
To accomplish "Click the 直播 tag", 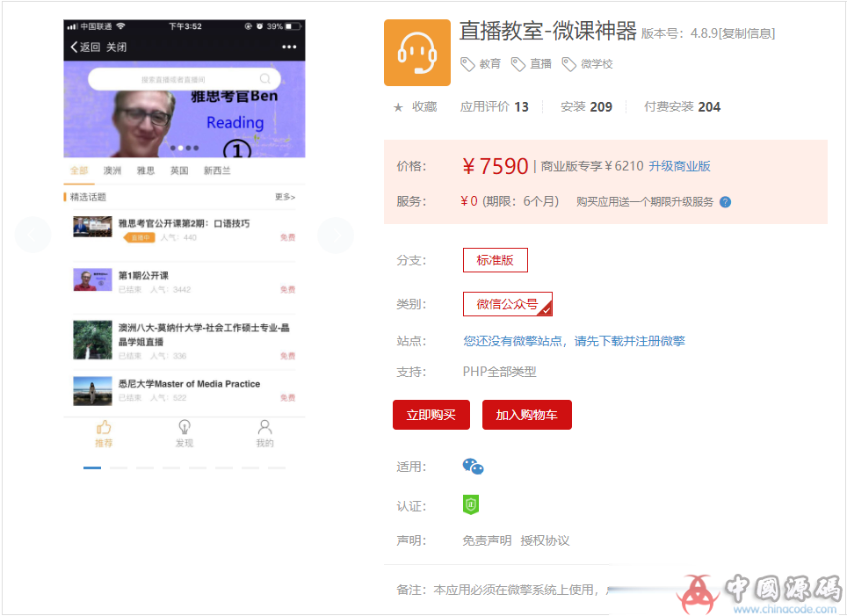I will [540, 64].
